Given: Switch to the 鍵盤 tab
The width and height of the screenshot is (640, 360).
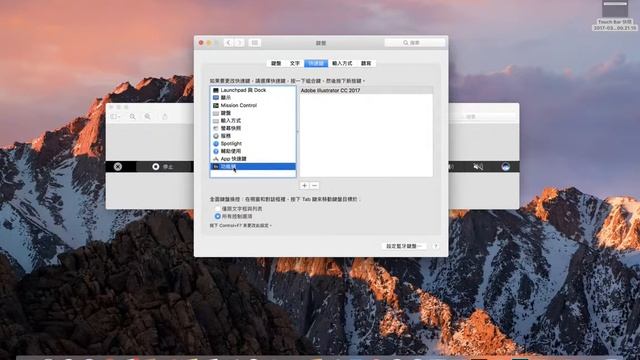Looking at the screenshot, I should (x=276, y=63).
